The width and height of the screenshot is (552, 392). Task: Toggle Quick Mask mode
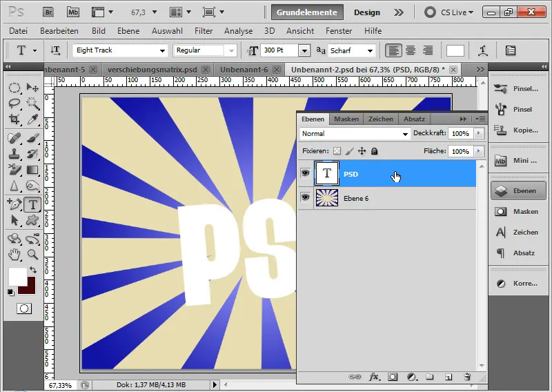(x=24, y=309)
